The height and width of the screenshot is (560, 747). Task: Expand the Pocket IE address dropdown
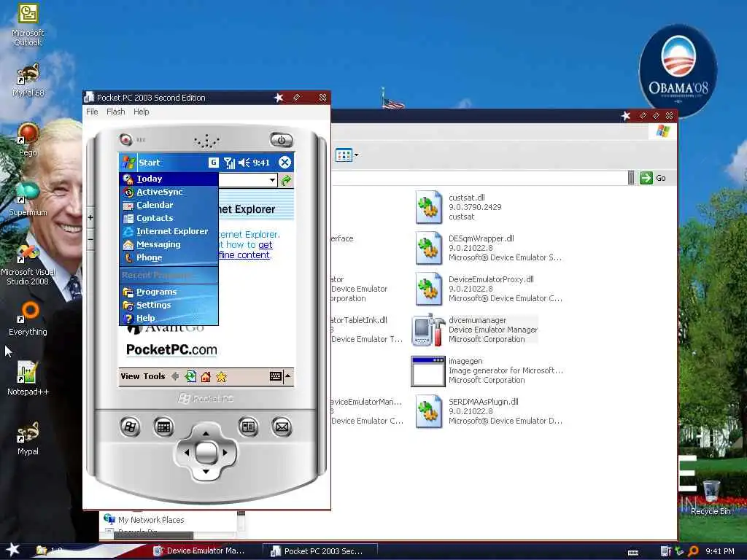[x=272, y=180]
